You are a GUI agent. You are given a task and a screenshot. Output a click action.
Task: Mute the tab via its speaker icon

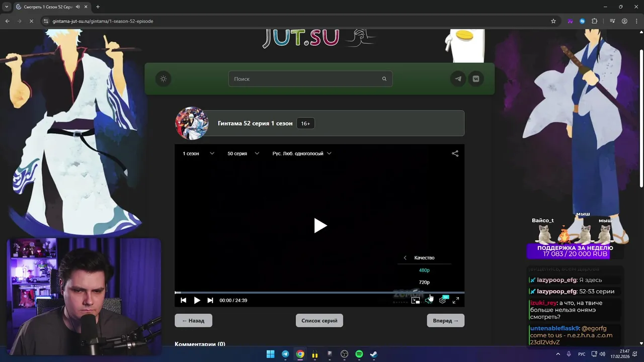pos(78,7)
